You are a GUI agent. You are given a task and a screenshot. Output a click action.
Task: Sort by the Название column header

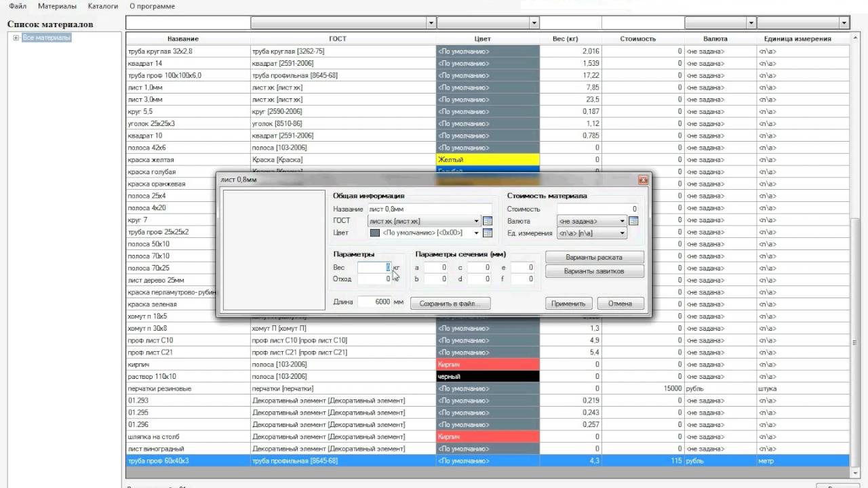(x=183, y=39)
